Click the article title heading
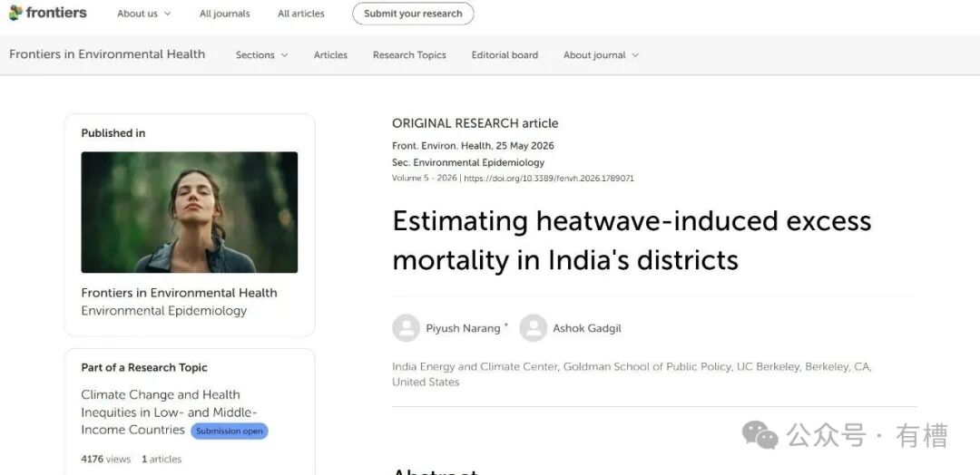Screen dimensions: 980x475 point(632,240)
